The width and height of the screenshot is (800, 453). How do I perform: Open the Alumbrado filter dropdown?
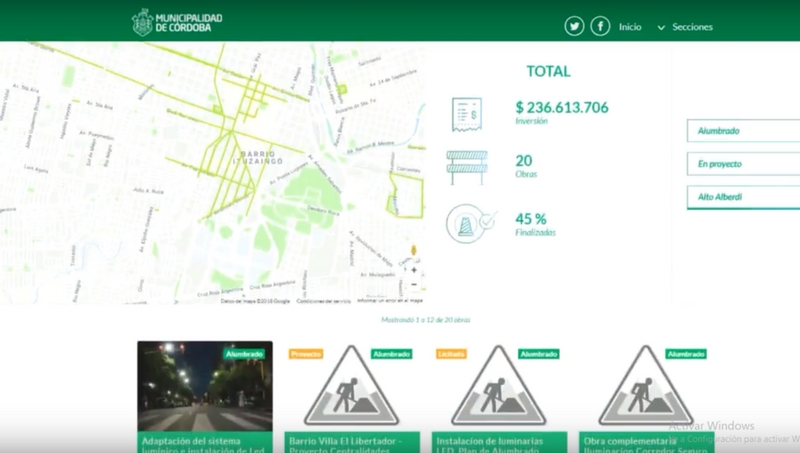(x=743, y=131)
